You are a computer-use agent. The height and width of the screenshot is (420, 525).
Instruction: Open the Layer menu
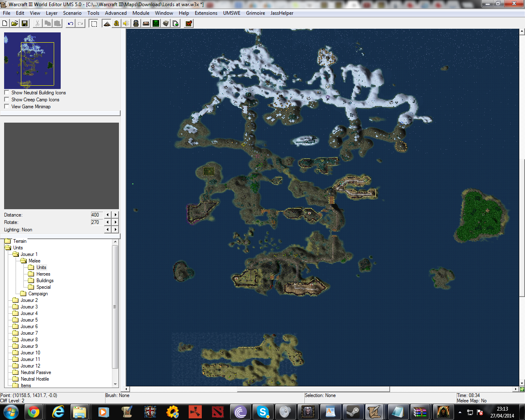52,13
